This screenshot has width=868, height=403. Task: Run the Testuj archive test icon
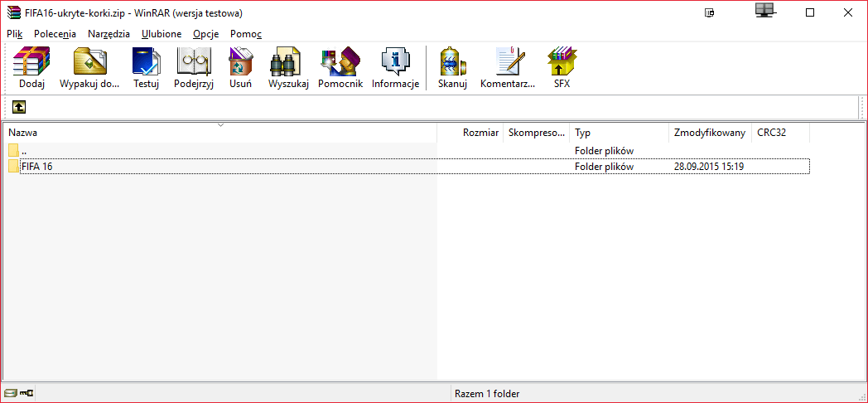click(146, 68)
